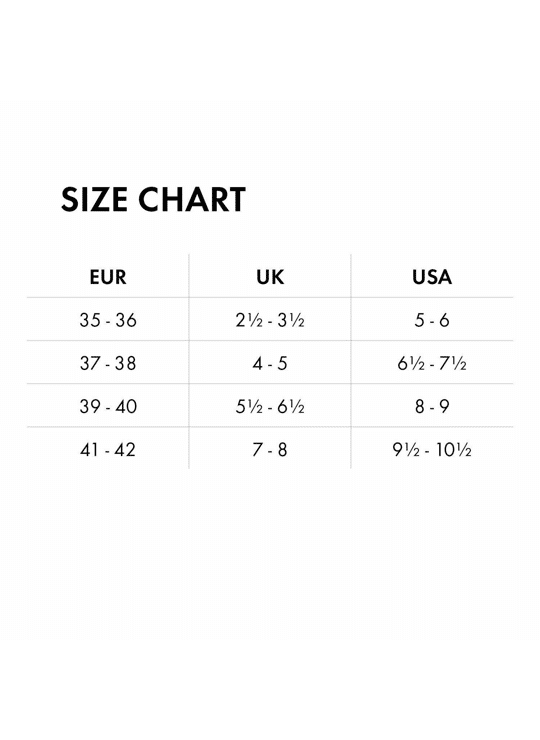
Task: Click the EUR 39 - 40 cell
Action: pos(108,406)
